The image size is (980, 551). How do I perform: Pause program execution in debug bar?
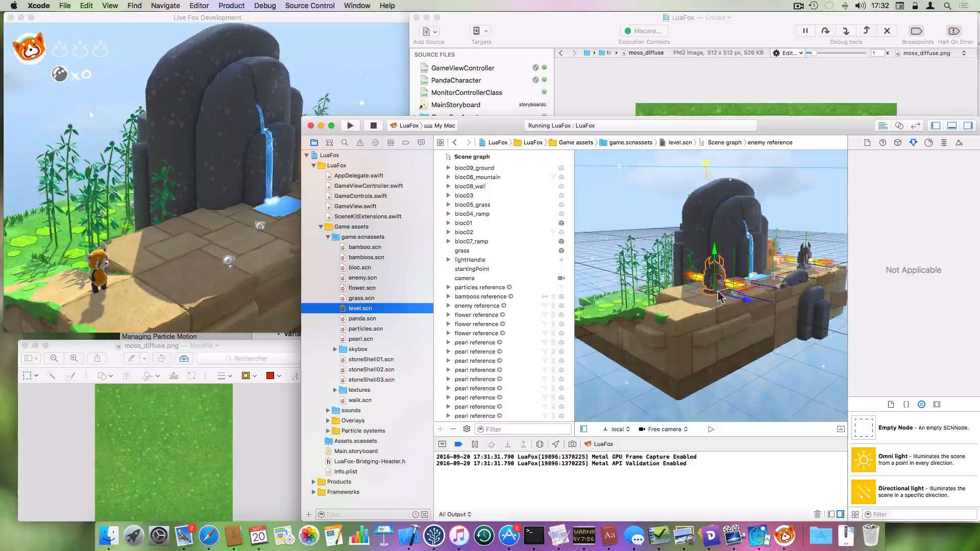(x=475, y=444)
